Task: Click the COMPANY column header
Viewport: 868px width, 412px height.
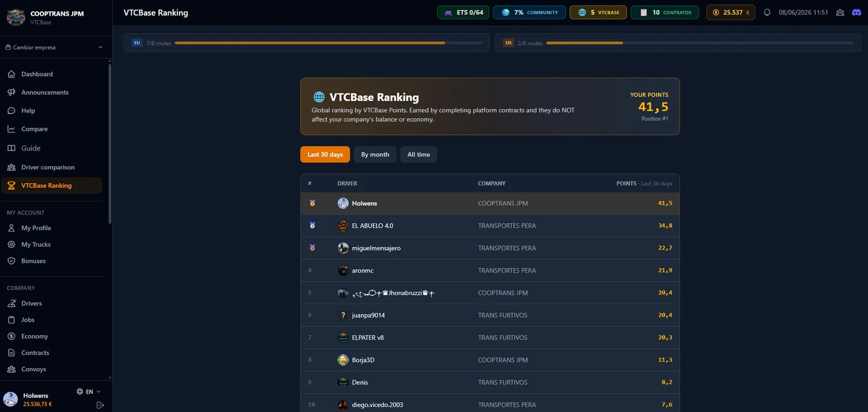Action: click(x=492, y=183)
